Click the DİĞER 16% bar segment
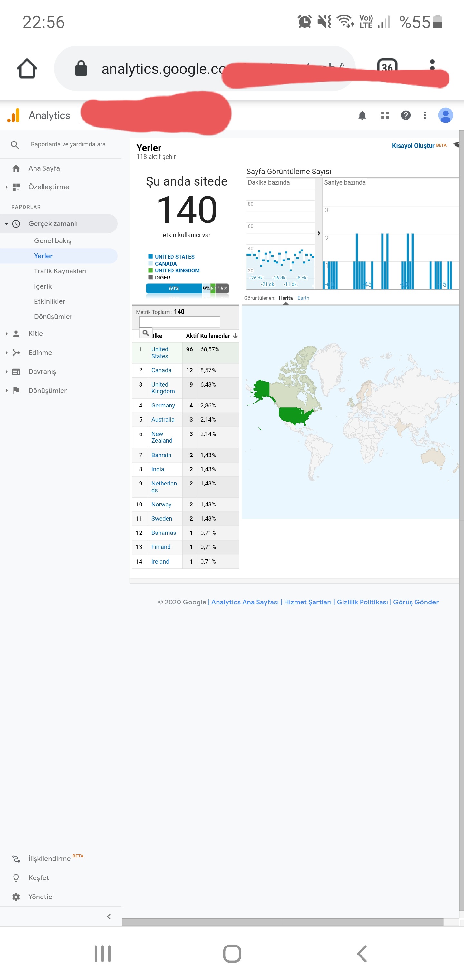 222,289
